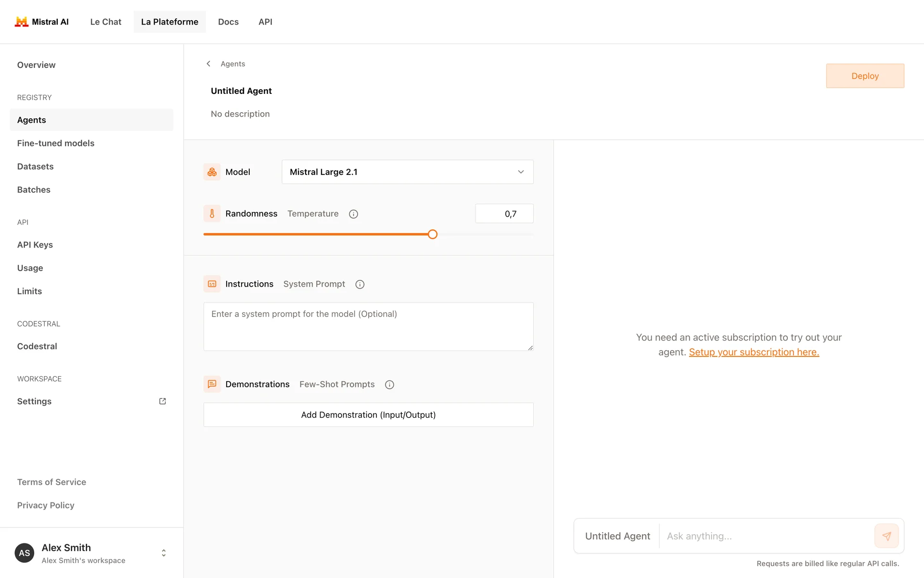Click the temperature slider handle
Screen dimensions: 924x578
(433, 235)
